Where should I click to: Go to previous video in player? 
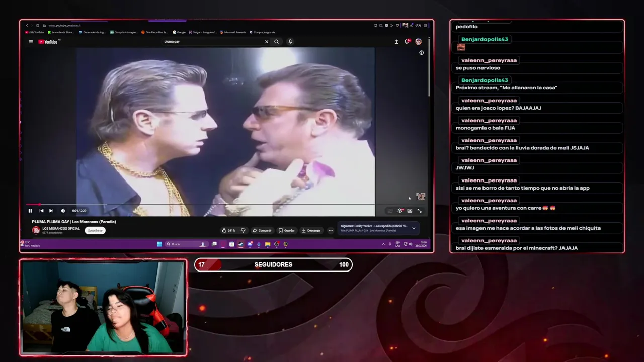[41, 211]
